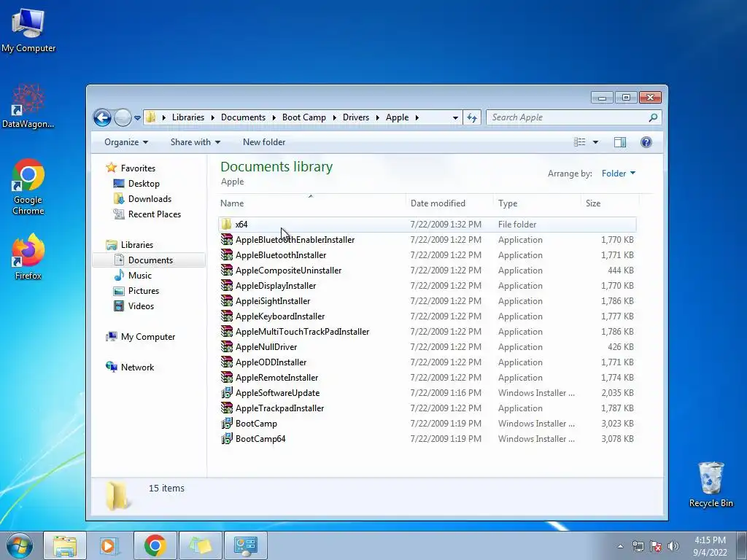
Task: Select BootCamp64 installer package icon
Action: 227,438
